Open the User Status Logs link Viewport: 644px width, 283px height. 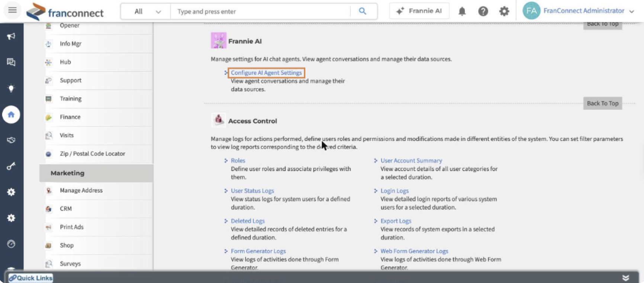[x=252, y=191]
